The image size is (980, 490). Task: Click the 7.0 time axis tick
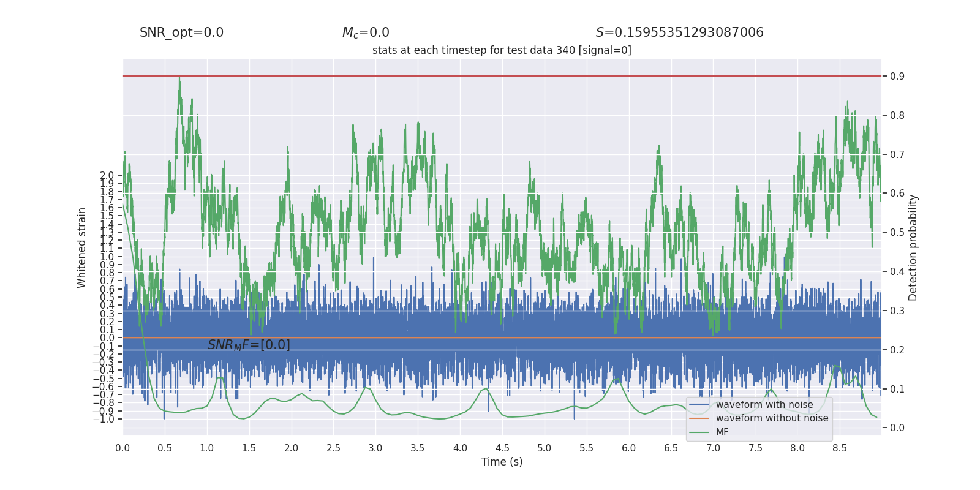(714, 448)
